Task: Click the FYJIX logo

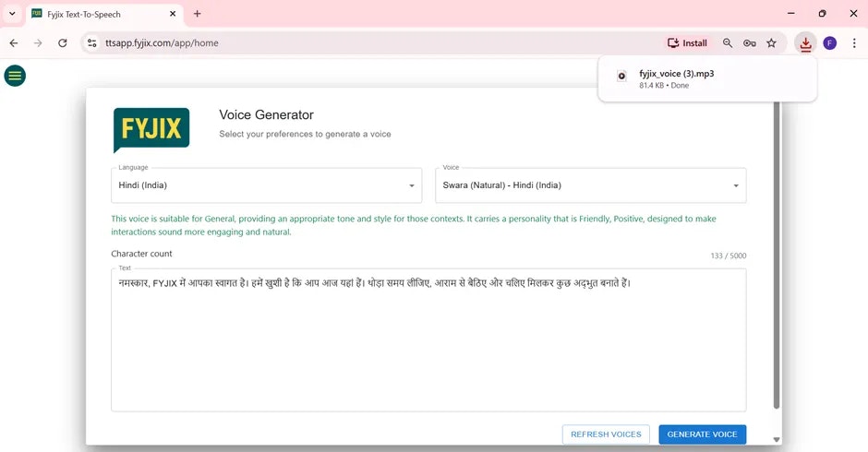Action: coord(151,130)
